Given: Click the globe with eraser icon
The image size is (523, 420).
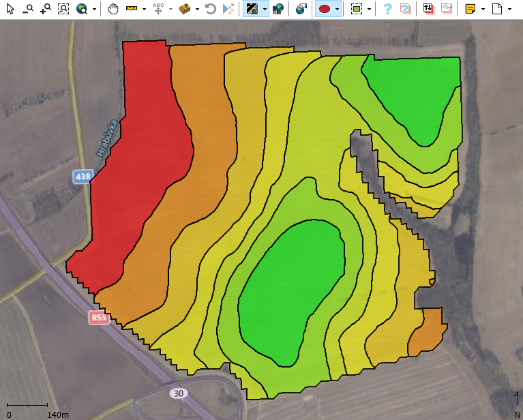Looking at the screenshot, I should pos(301,9).
